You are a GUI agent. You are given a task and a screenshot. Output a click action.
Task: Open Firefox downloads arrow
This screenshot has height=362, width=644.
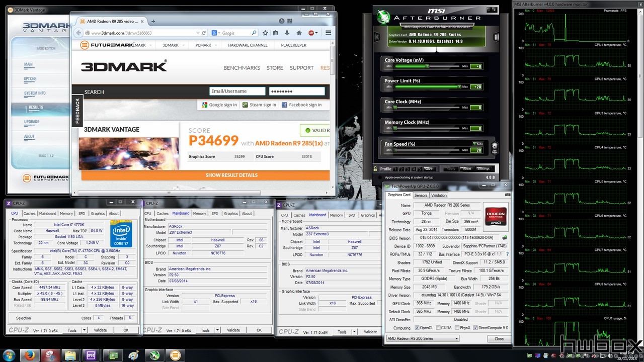(x=287, y=33)
